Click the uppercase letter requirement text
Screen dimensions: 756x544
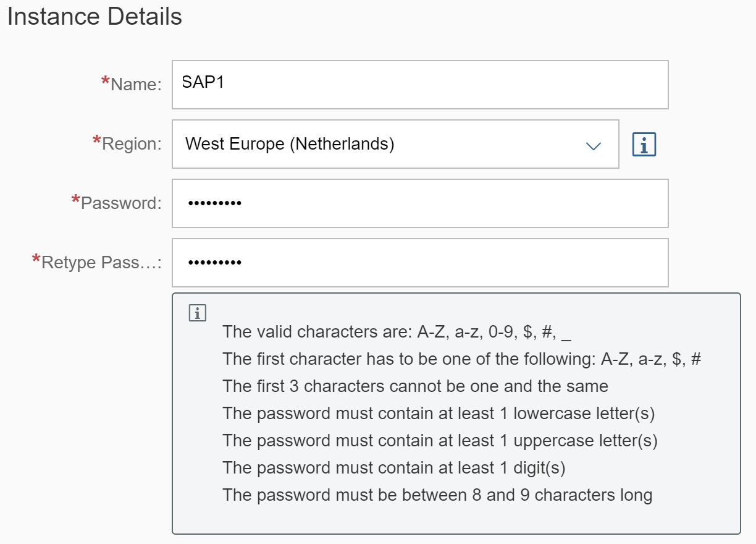[x=440, y=441]
